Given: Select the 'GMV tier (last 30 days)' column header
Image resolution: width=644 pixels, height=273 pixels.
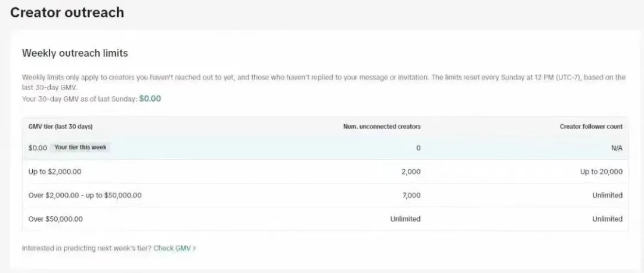Looking at the screenshot, I should point(60,127).
